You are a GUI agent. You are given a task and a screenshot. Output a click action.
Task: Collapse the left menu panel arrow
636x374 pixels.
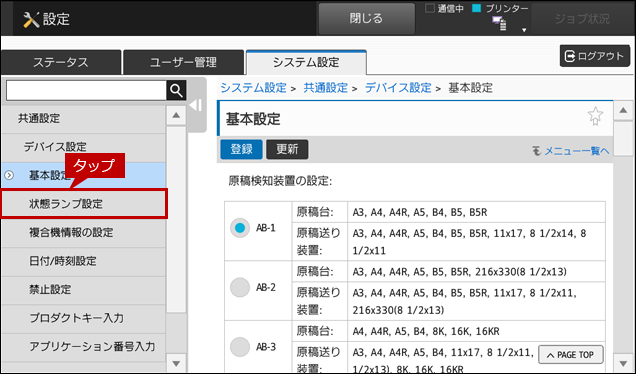[196, 105]
